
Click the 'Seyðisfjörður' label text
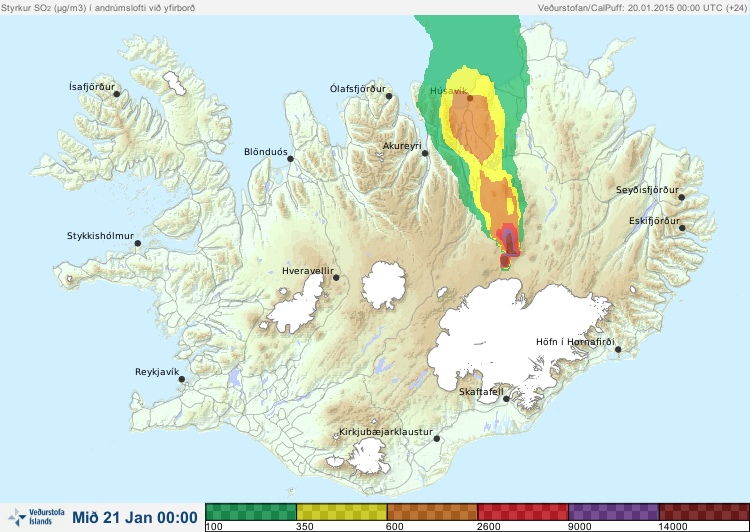[647, 190]
